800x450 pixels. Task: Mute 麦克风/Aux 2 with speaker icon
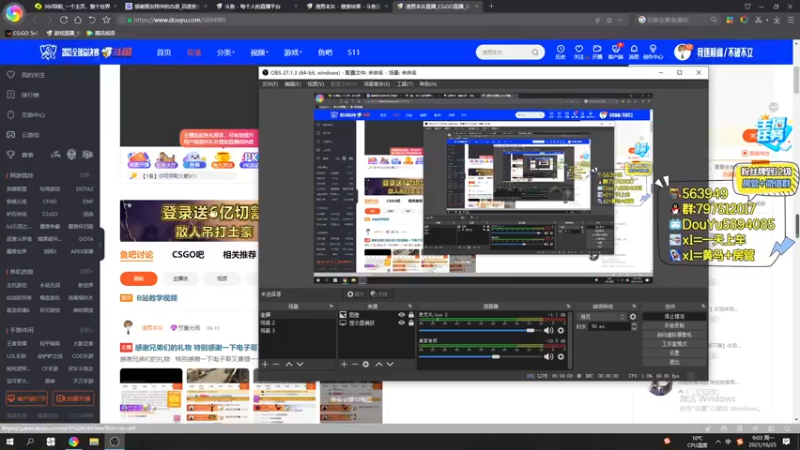pyautogui.click(x=548, y=331)
